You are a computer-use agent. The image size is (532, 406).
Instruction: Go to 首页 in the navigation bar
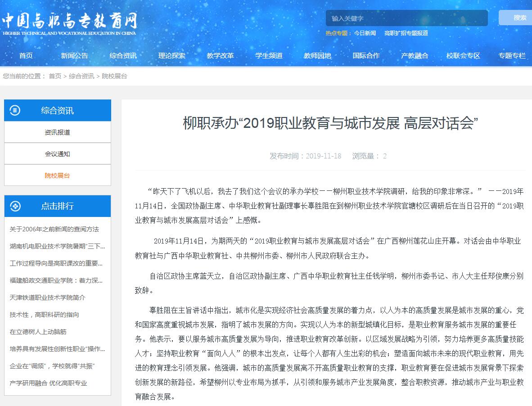coord(26,56)
